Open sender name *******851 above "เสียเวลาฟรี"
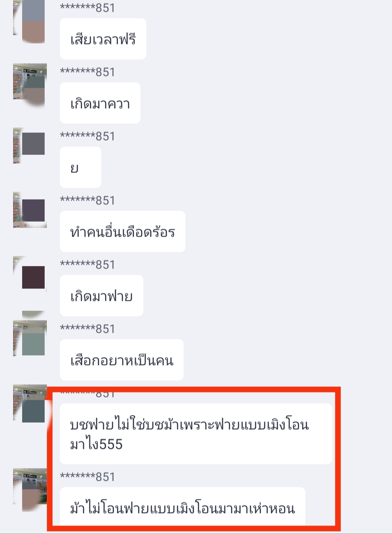 coord(87,8)
